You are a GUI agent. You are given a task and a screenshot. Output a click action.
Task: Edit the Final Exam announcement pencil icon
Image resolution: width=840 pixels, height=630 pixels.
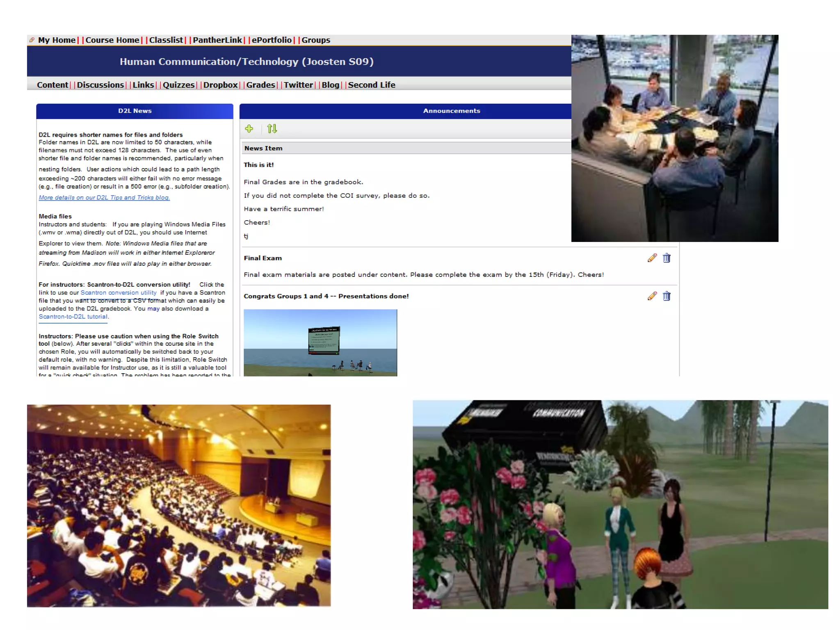point(652,258)
